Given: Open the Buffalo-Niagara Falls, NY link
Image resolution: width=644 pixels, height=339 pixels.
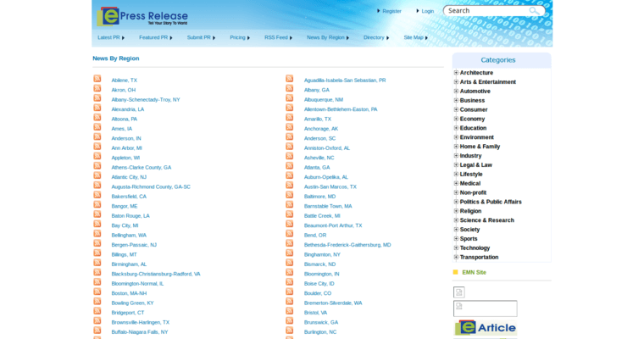Looking at the screenshot, I should [x=140, y=332].
